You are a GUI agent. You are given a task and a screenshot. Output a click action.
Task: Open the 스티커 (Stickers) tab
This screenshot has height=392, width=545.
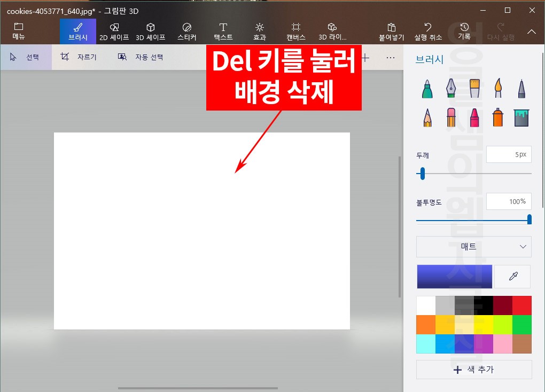tap(186, 30)
